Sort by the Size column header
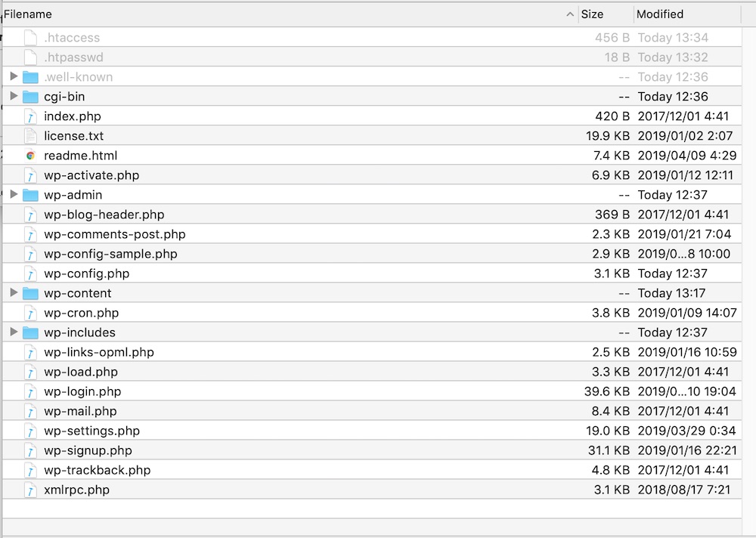Viewport: 756px width, 538px height. coord(606,14)
